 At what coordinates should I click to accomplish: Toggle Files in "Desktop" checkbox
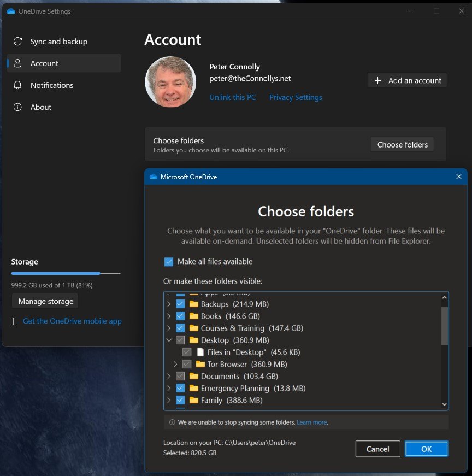tap(187, 352)
